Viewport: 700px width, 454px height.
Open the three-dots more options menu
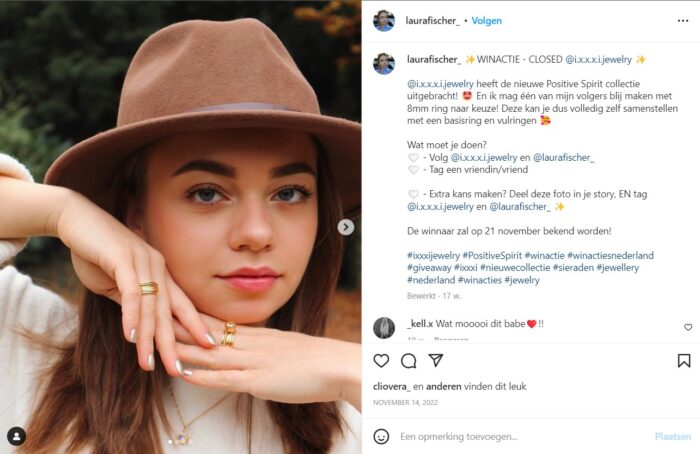[x=681, y=20]
